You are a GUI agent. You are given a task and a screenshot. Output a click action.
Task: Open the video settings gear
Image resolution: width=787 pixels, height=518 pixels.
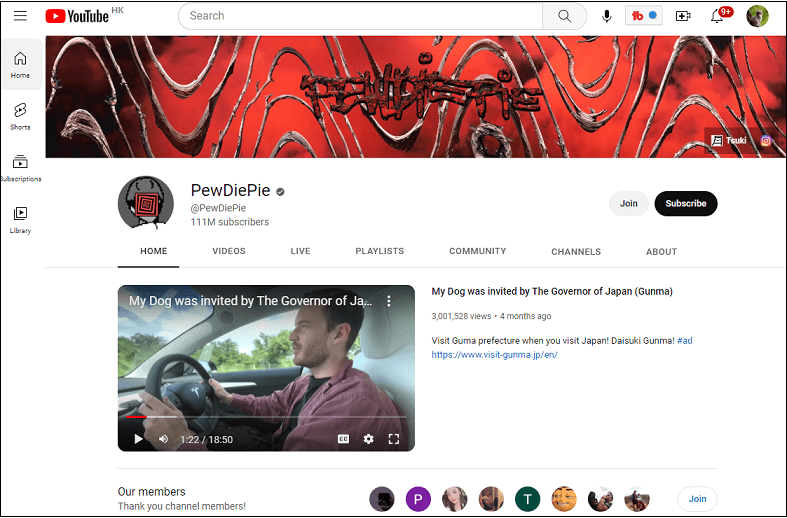[x=368, y=439]
